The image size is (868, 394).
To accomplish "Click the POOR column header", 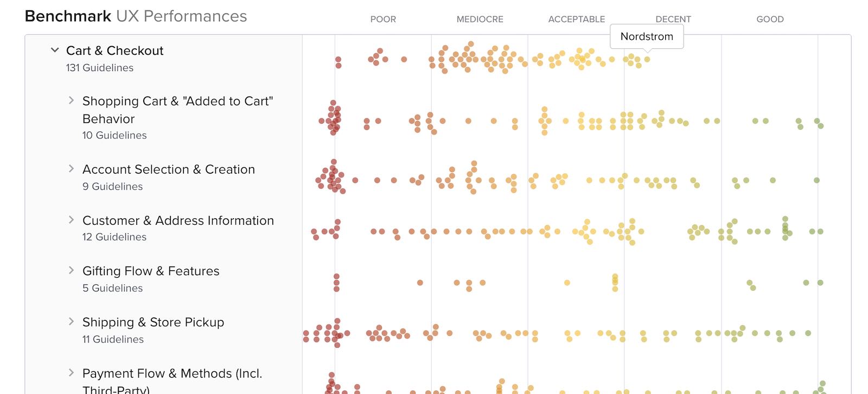I will (383, 19).
